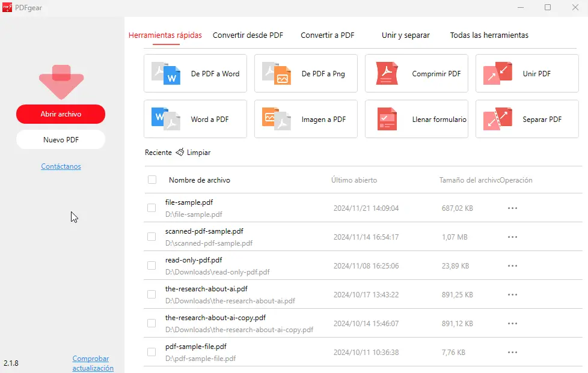This screenshot has height=373, width=588.
Task: Select the read-only-pdf.pdf checkbox
Action: (x=152, y=265)
